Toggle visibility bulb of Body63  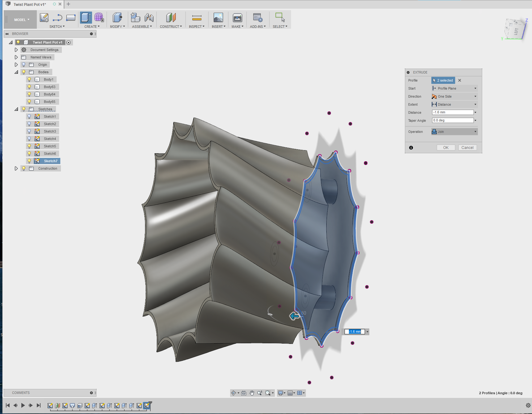29,87
